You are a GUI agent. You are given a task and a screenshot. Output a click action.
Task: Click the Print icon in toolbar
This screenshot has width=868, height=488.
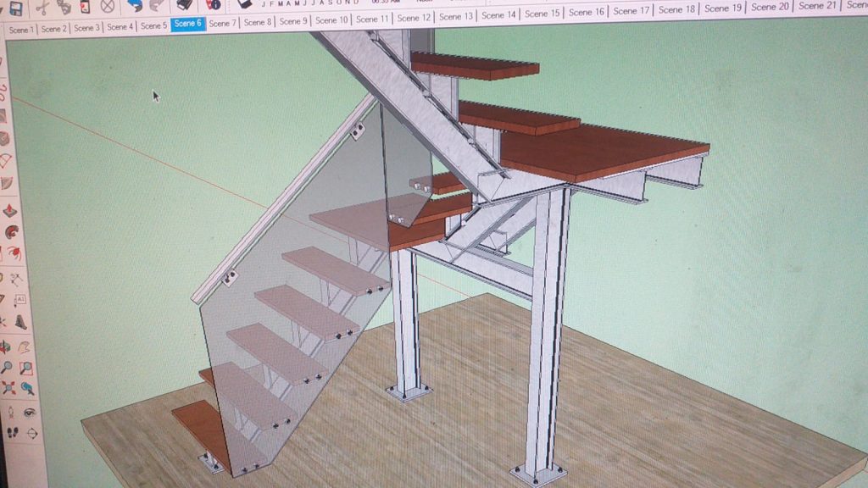pyautogui.click(x=184, y=5)
